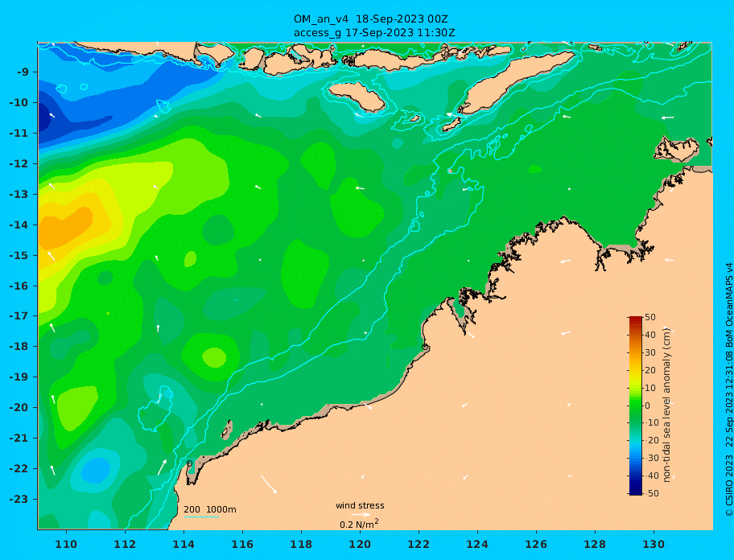734x560 pixels.
Task: Click the latitude label -11
Action: coord(19,134)
